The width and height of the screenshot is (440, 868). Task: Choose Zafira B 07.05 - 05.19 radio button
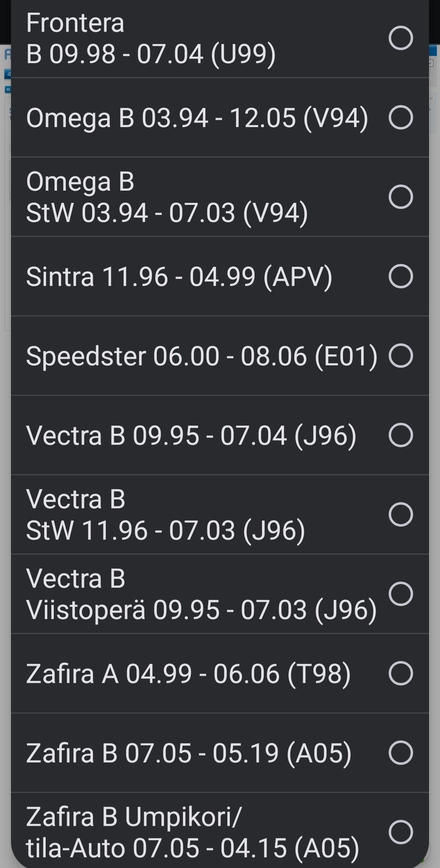(x=401, y=753)
